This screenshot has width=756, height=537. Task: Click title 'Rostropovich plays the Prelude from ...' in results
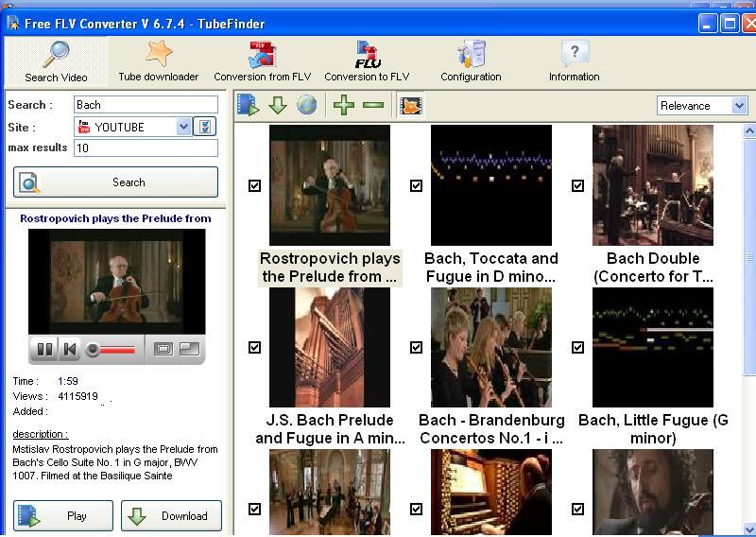click(x=330, y=268)
